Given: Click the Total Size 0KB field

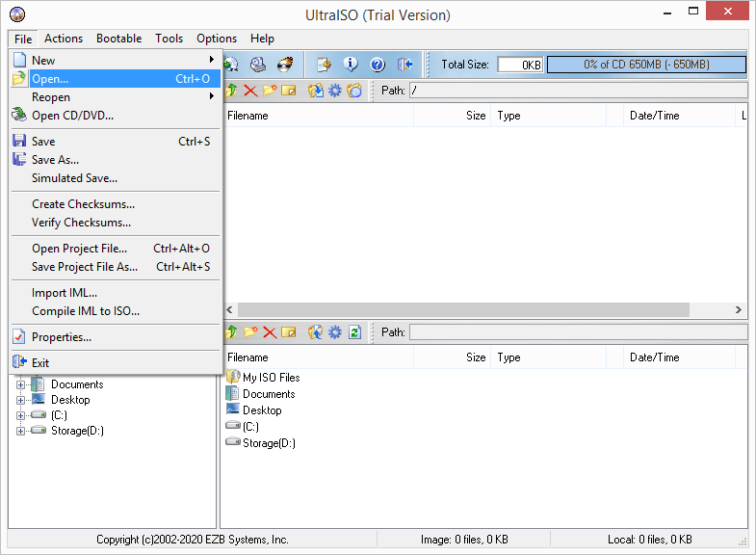Looking at the screenshot, I should (520, 65).
